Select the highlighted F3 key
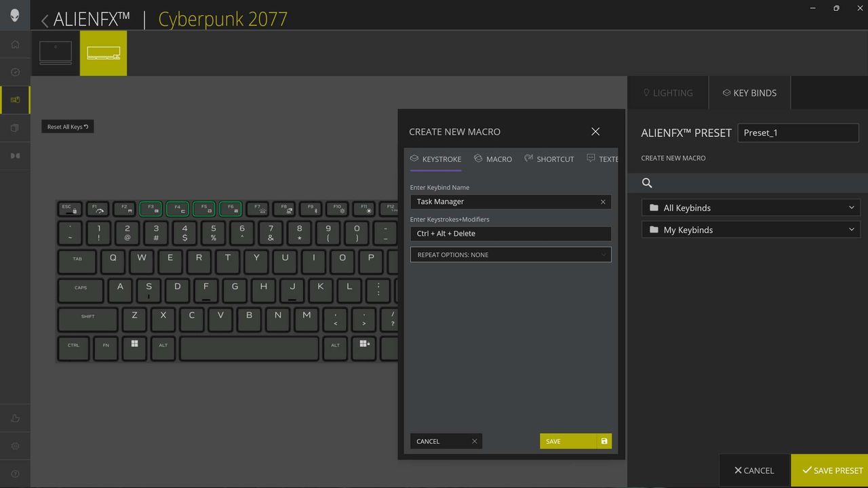Screen dimensions: 868x488 151,209
